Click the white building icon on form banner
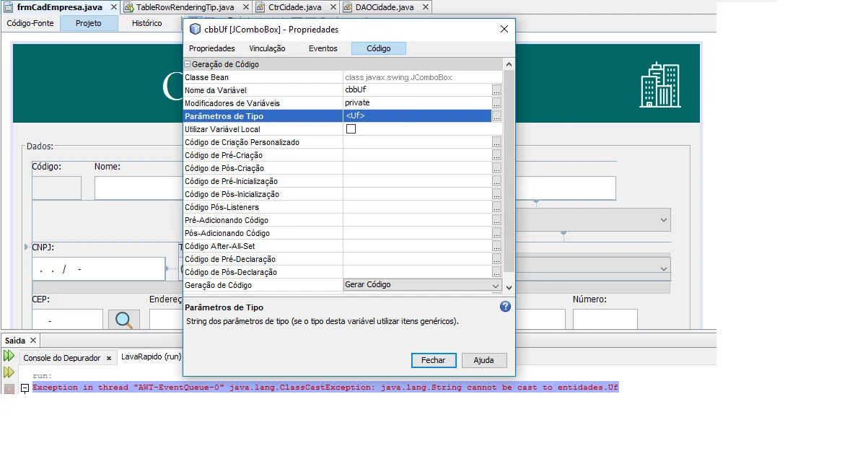 point(660,85)
